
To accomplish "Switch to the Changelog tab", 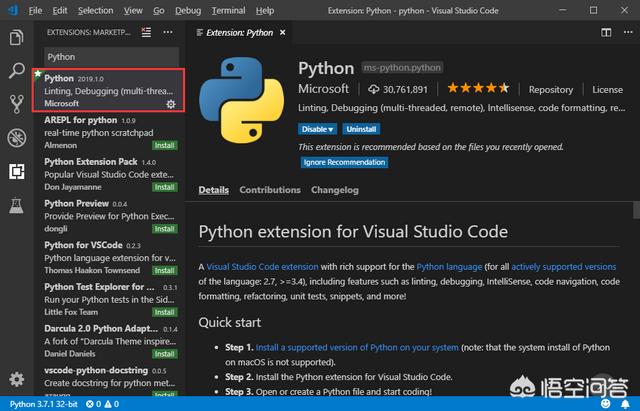I will click(x=335, y=190).
